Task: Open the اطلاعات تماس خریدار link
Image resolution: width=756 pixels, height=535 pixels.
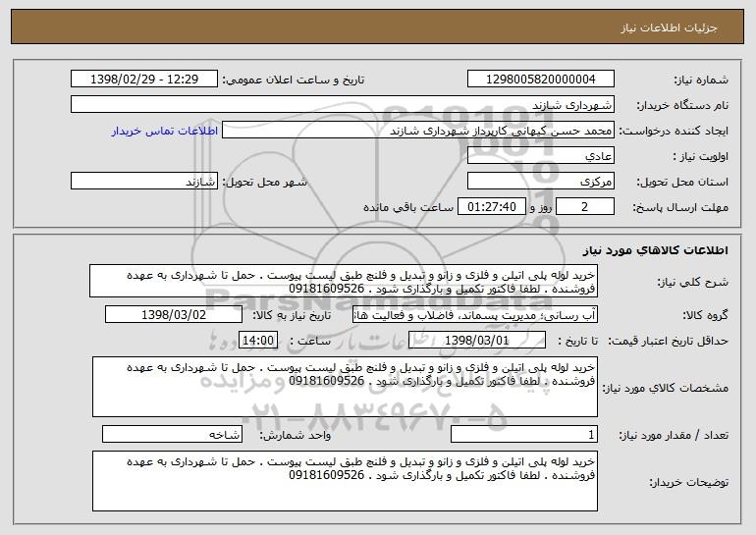Action: (x=165, y=131)
